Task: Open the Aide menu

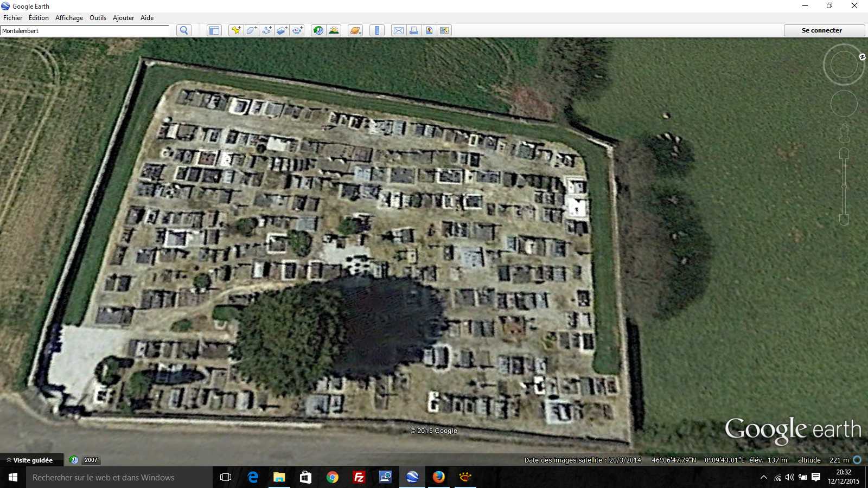Action: pyautogui.click(x=147, y=17)
